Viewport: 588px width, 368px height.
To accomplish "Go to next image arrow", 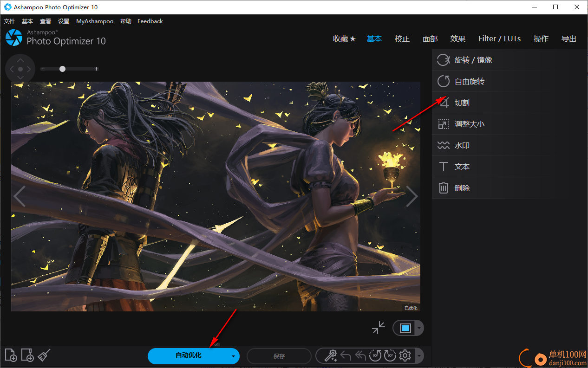I will coord(412,196).
